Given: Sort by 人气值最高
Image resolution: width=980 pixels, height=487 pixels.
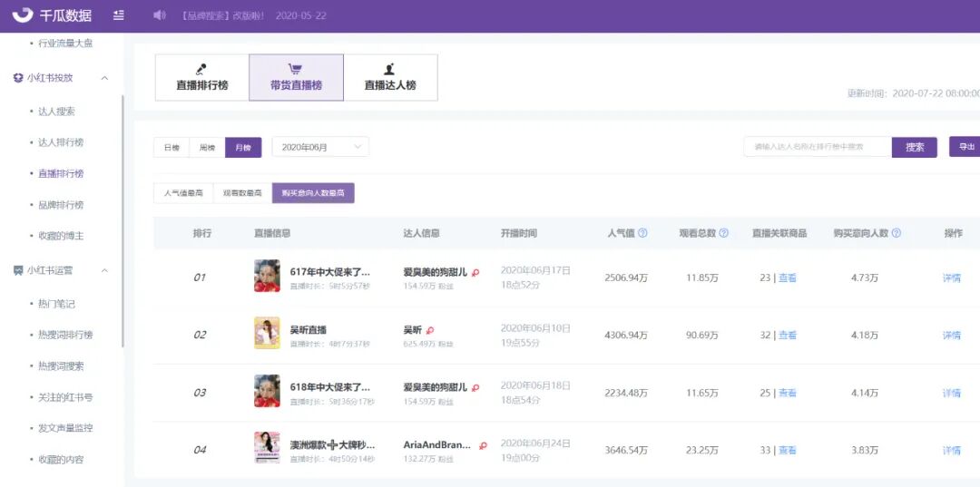Looking at the screenshot, I should point(183,193).
